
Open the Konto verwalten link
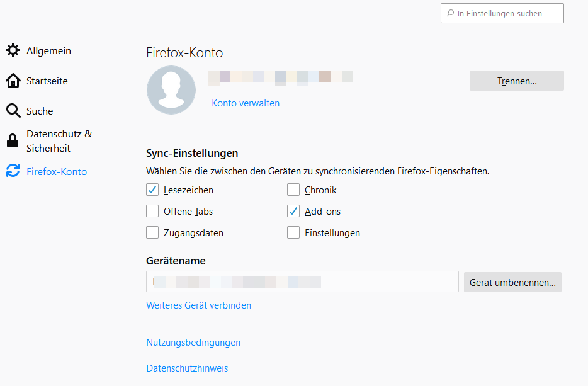click(246, 103)
